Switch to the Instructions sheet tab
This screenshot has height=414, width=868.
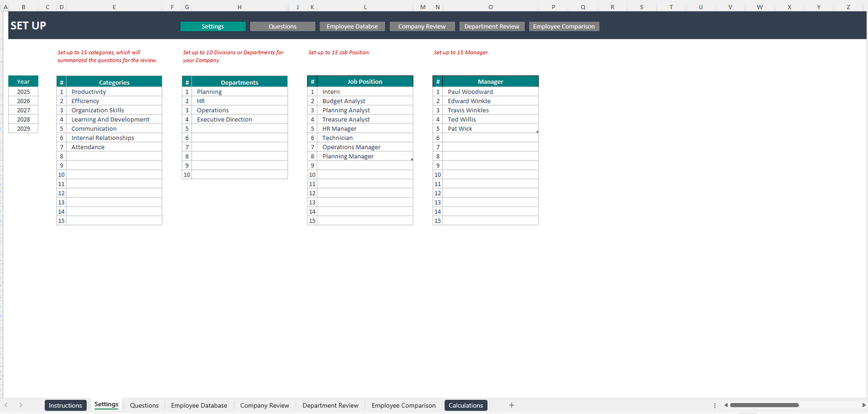[x=65, y=405]
